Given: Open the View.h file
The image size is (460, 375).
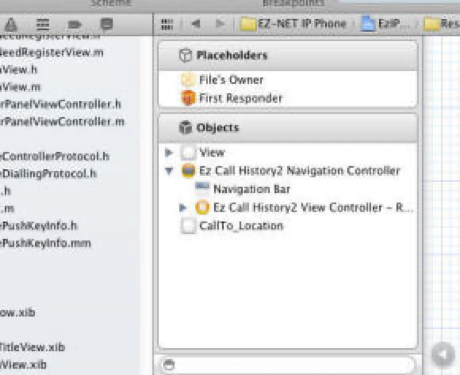Looking at the screenshot, I should (x=19, y=70).
